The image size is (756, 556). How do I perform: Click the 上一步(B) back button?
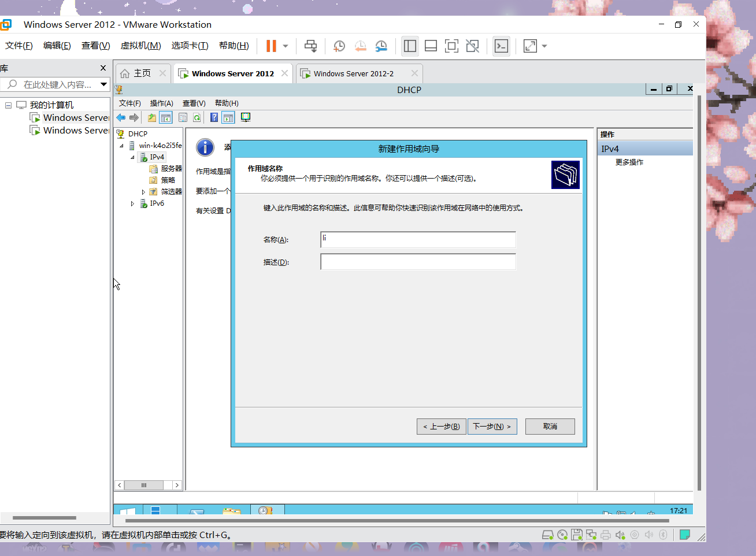(x=442, y=427)
